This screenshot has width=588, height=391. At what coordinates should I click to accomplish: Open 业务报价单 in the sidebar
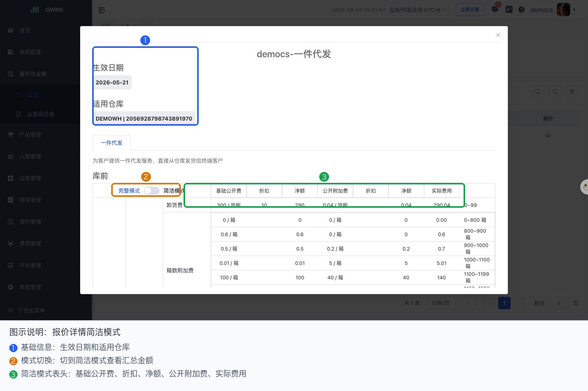pos(41,114)
